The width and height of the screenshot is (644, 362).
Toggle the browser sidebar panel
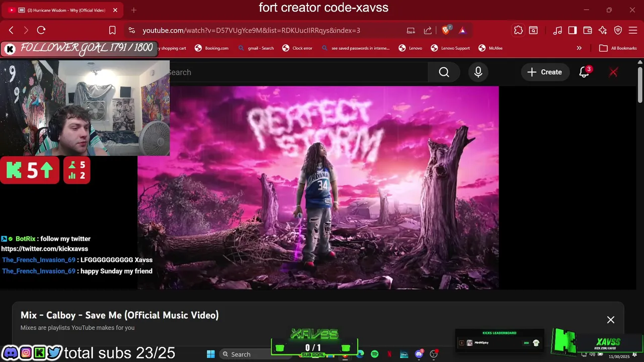coord(573,30)
